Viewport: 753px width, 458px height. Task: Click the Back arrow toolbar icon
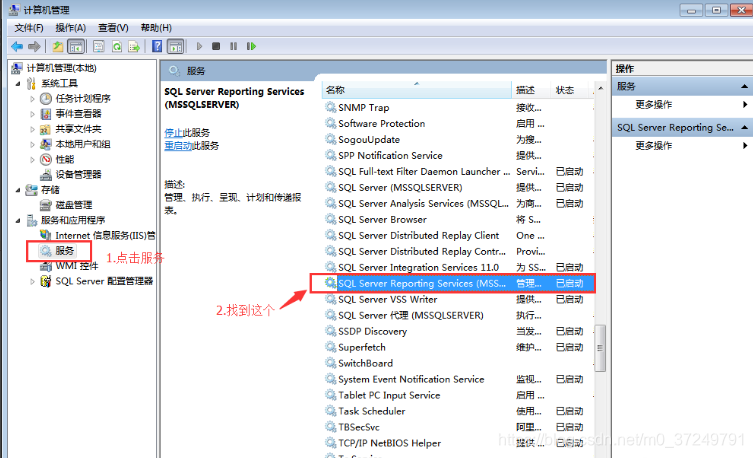[17, 47]
